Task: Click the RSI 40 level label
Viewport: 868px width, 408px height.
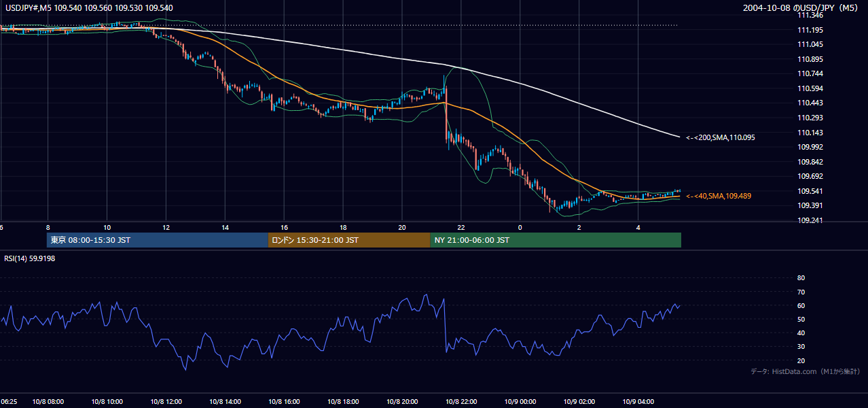Action: 801,333
